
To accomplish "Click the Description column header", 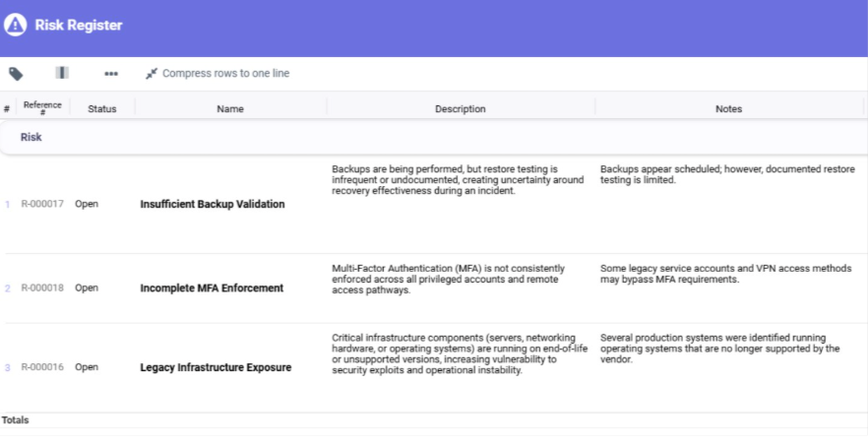I will pyautogui.click(x=461, y=109).
